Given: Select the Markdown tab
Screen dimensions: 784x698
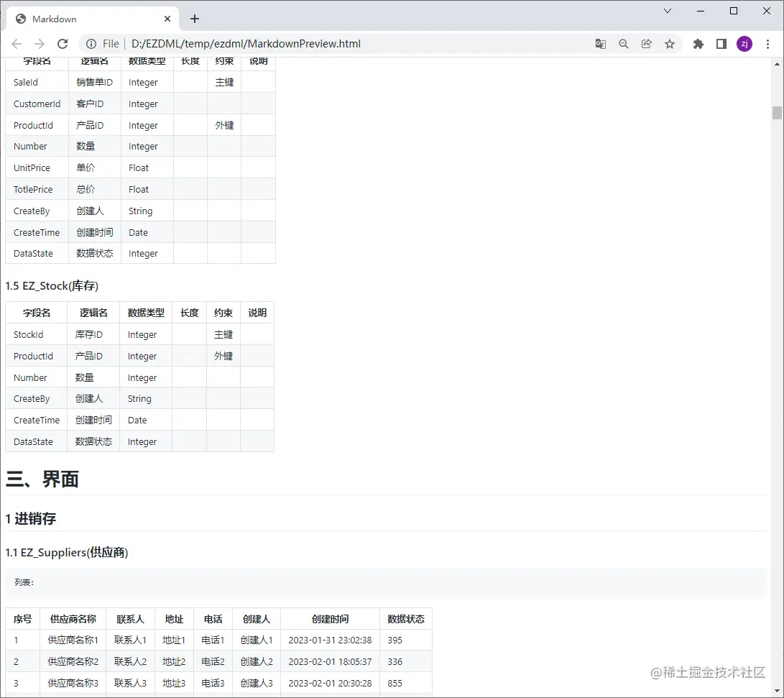Looking at the screenshot, I should tap(93, 19).
